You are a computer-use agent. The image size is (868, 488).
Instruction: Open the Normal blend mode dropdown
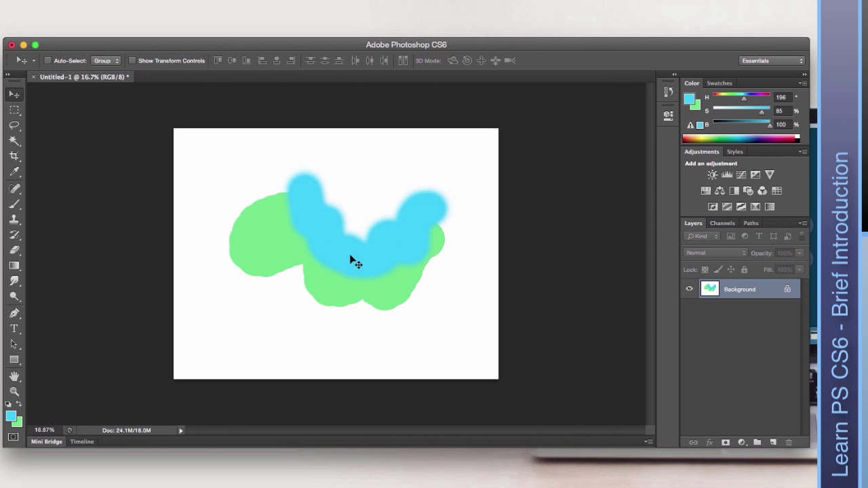click(715, 253)
